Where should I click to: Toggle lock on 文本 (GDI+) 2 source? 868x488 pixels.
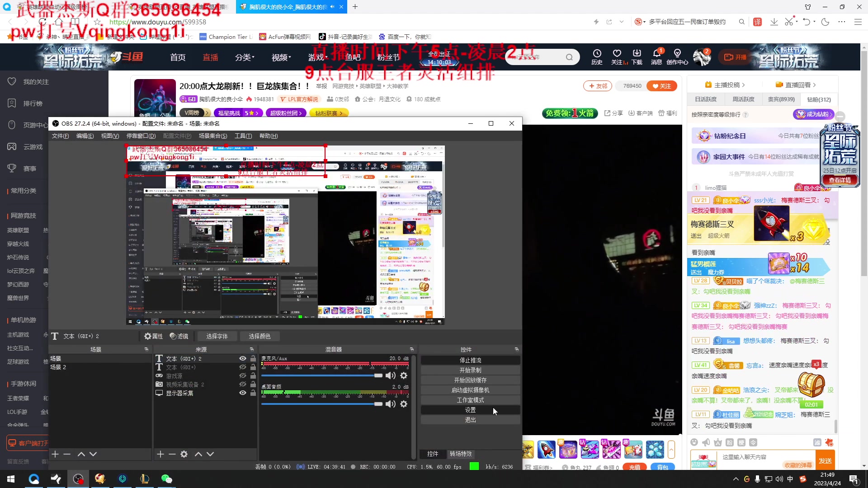click(253, 358)
